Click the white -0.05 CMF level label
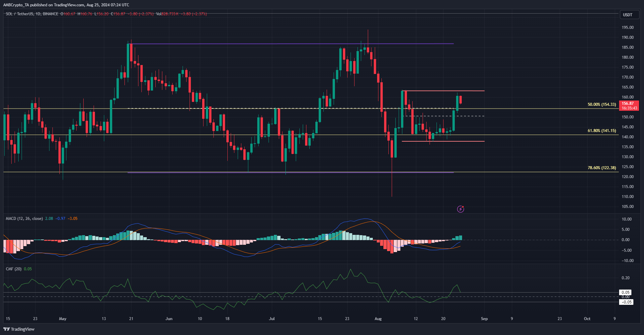Viewport: 644px width, 335px height. click(626, 302)
